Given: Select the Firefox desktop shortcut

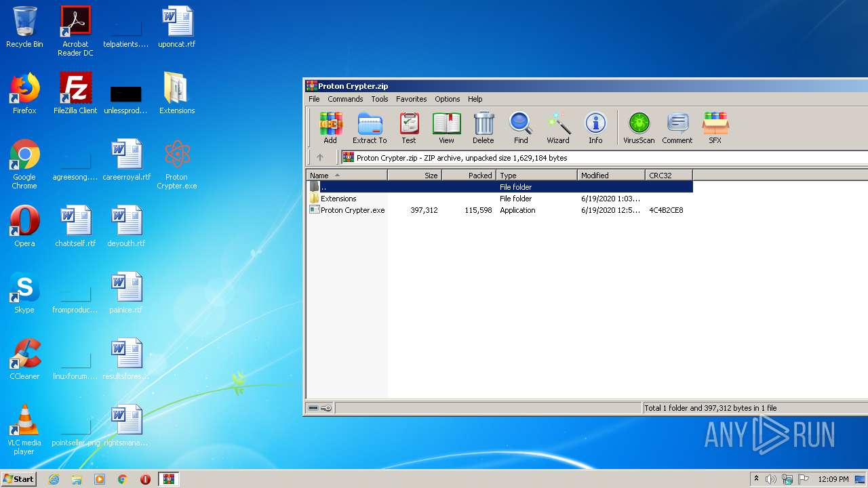Looking at the screenshot, I should pyautogui.click(x=24, y=94).
